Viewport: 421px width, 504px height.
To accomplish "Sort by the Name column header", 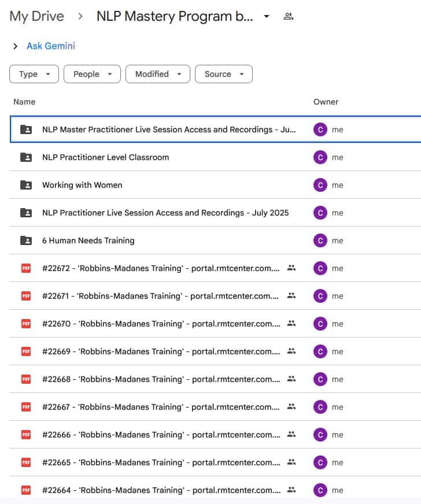I will coord(24,102).
